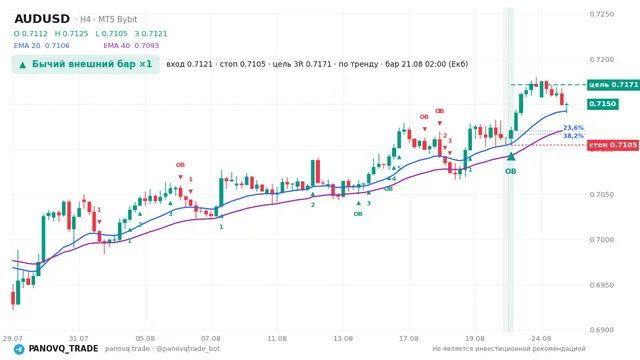Click the 0.7250 price axis label
This screenshot has width=640, height=360.
[x=602, y=14]
